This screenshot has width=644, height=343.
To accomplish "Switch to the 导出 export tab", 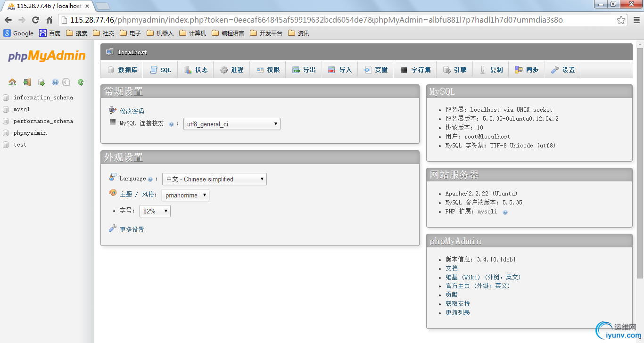I will tap(304, 70).
